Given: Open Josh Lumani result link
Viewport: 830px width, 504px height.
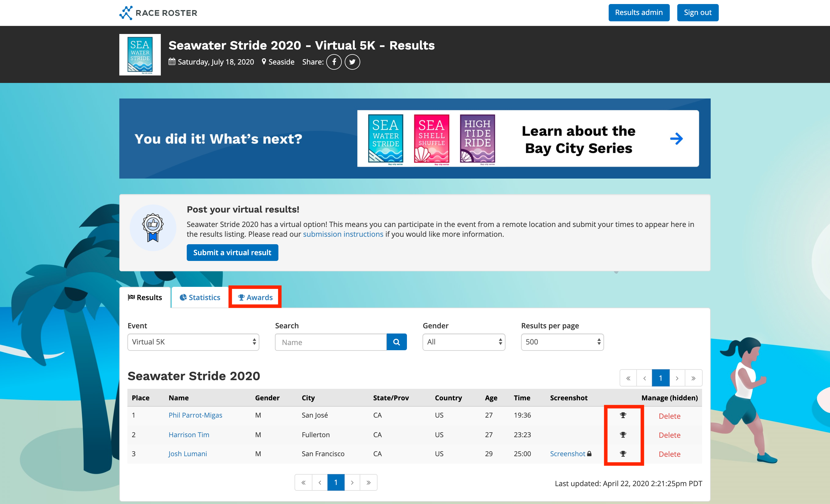Looking at the screenshot, I should (188, 454).
